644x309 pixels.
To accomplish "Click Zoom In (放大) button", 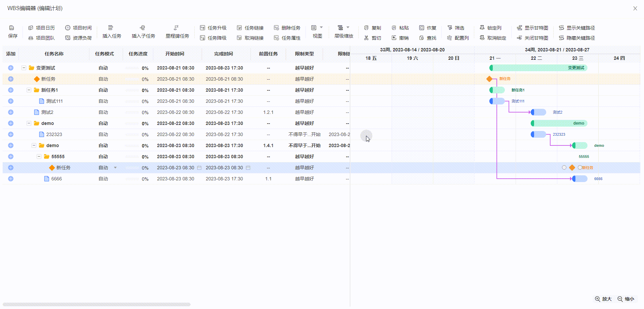I will [603, 299].
